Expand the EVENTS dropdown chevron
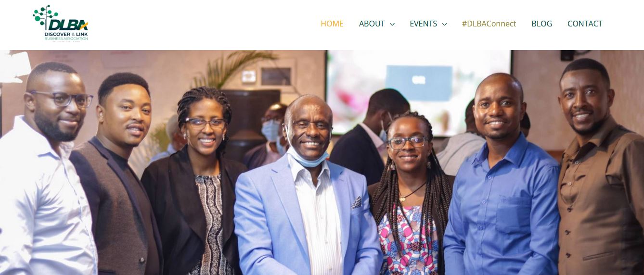Screen dimensions: 644x275 [x=444, y=24]
